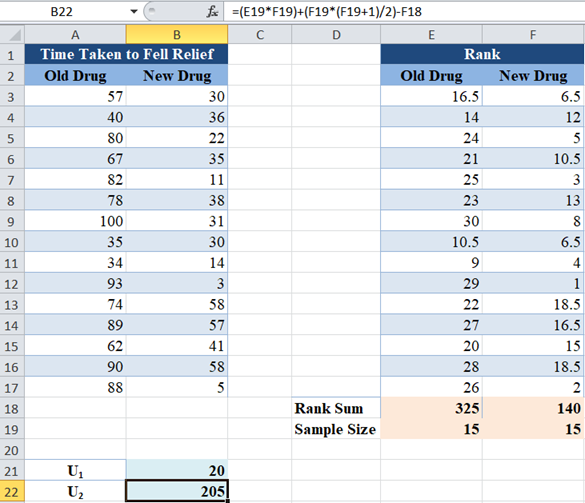Select cell B17 with value 5
Image resolution: width=585 pixels, height=503 pixels.
pyautogui.click(x=177, y=388)
